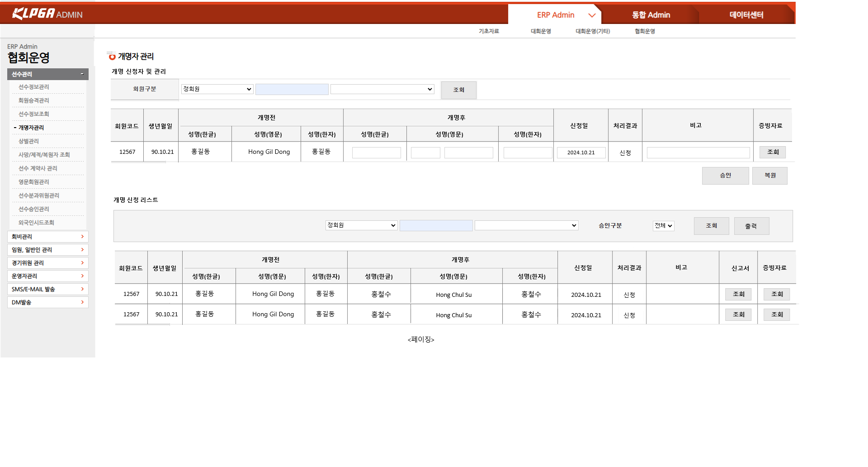Click 조회 button next to 회원구분 filters
868x467 pixels.
pos(459,90)
